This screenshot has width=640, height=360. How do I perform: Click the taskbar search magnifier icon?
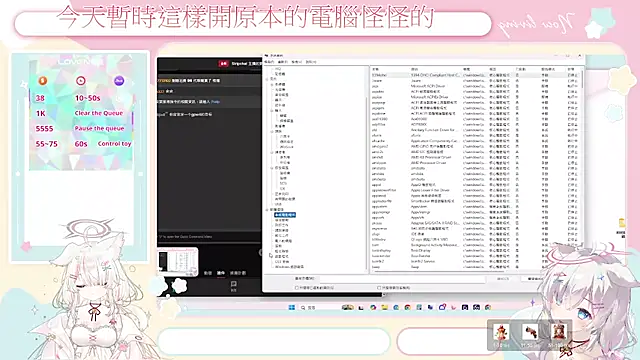(303, 307)
